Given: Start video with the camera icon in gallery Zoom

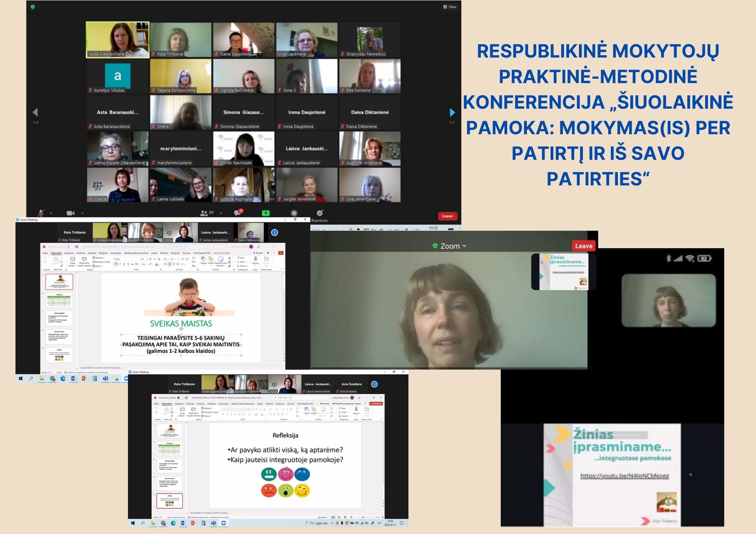Looking at the screenshot, I should click(x=70, y=213).
